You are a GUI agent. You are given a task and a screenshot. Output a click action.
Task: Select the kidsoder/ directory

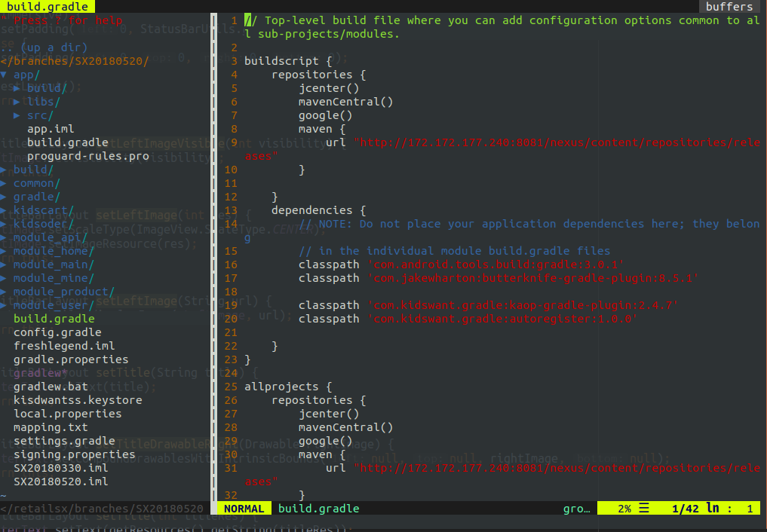pos(44,225)
